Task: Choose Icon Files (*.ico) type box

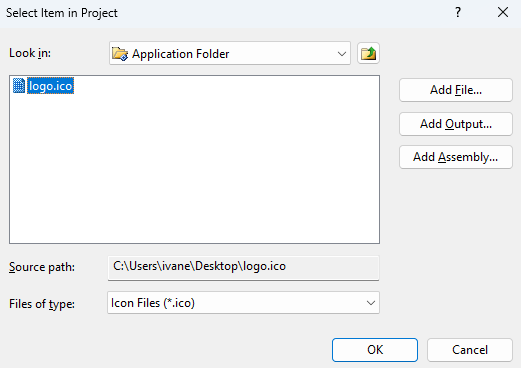Action: click(243, 303)
